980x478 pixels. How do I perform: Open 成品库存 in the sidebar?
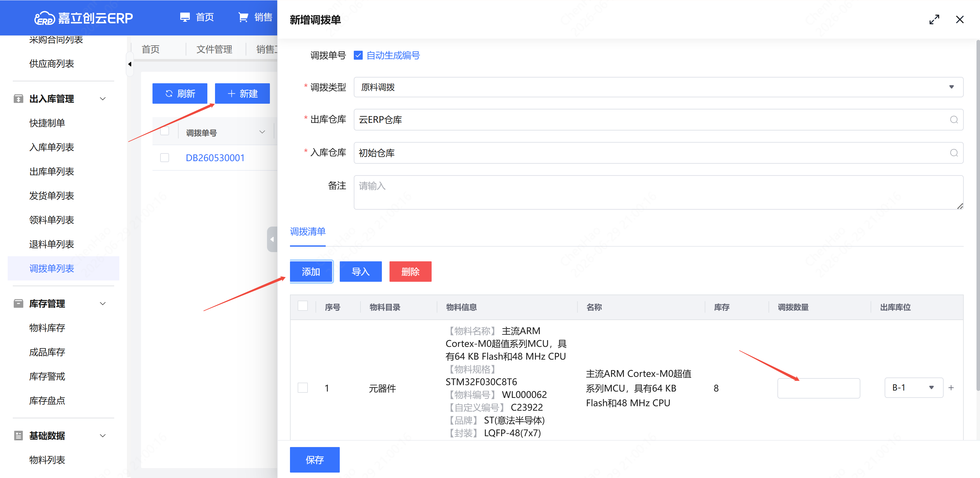click(47, 352)
